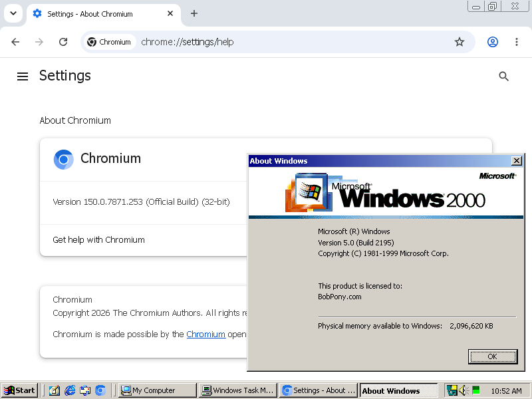Image resolution: width=532 pixels, height=399 pixels.
Task: Go back using the browser back arrow
Action: pos(15,42)
